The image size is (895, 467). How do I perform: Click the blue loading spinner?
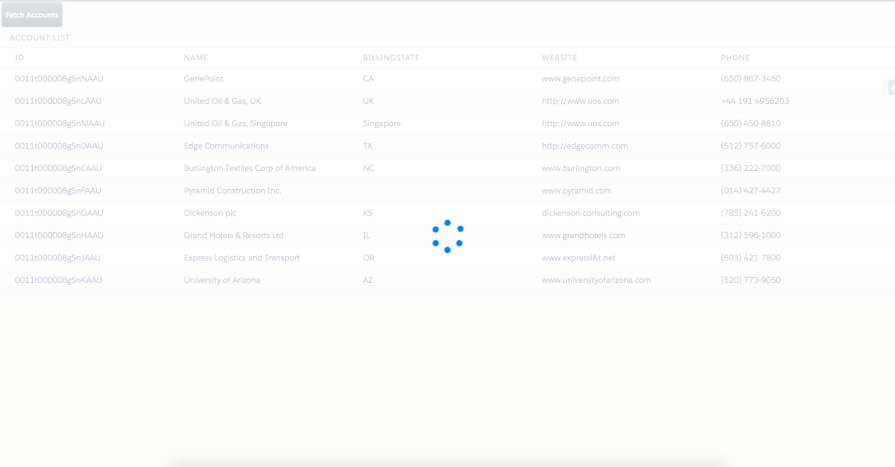coord(447,236)
